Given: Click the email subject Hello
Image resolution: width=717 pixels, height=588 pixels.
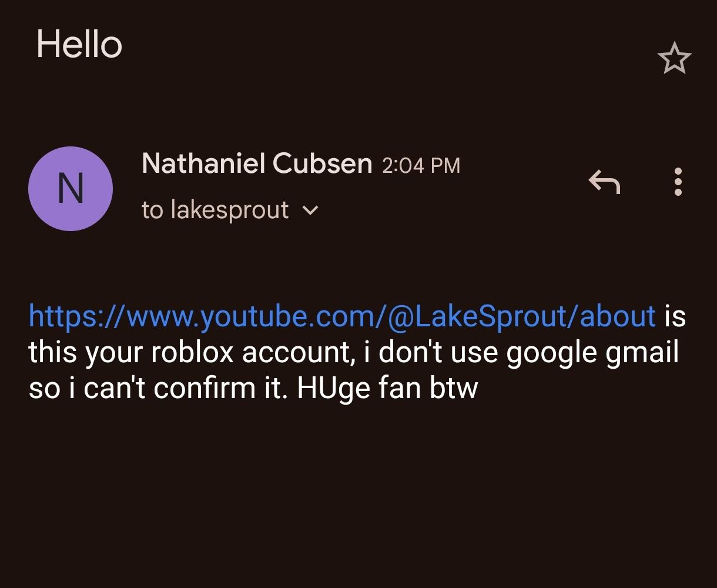Looking at the screenshot, I should click(x=79, y=45).
